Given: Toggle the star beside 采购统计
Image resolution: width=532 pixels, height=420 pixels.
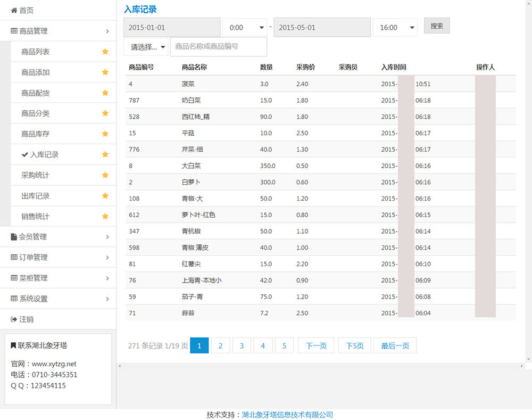Looking at the screenshot, I should tap(105, 175).
